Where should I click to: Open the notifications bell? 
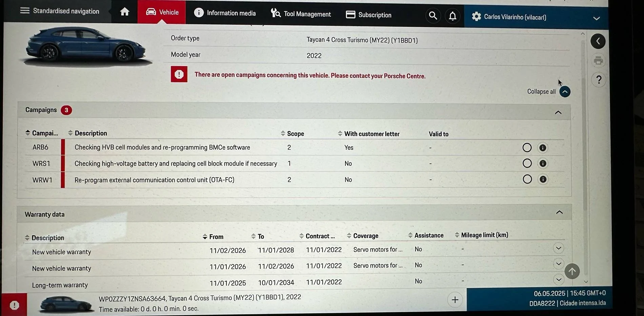[x=452, y=16]
